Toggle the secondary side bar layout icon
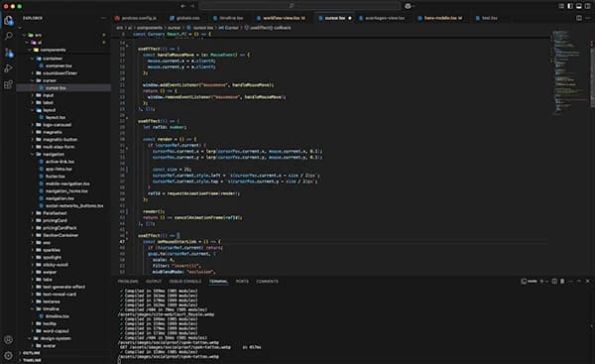 (587, 6)
